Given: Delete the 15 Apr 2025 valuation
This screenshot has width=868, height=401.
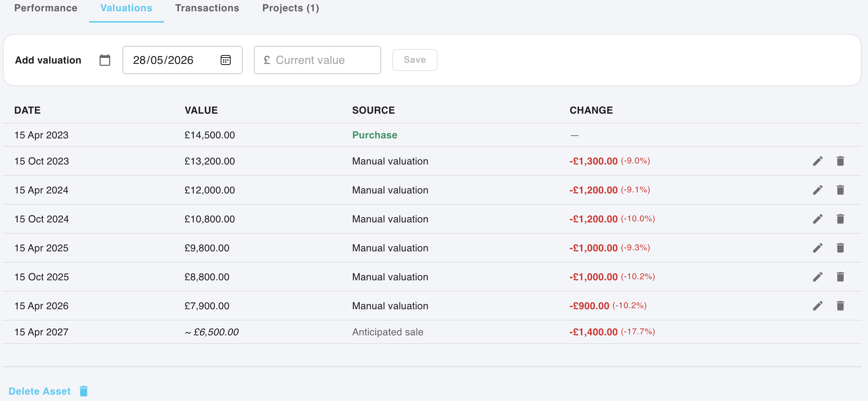Looking at the screenshot, I should (840, 248).
